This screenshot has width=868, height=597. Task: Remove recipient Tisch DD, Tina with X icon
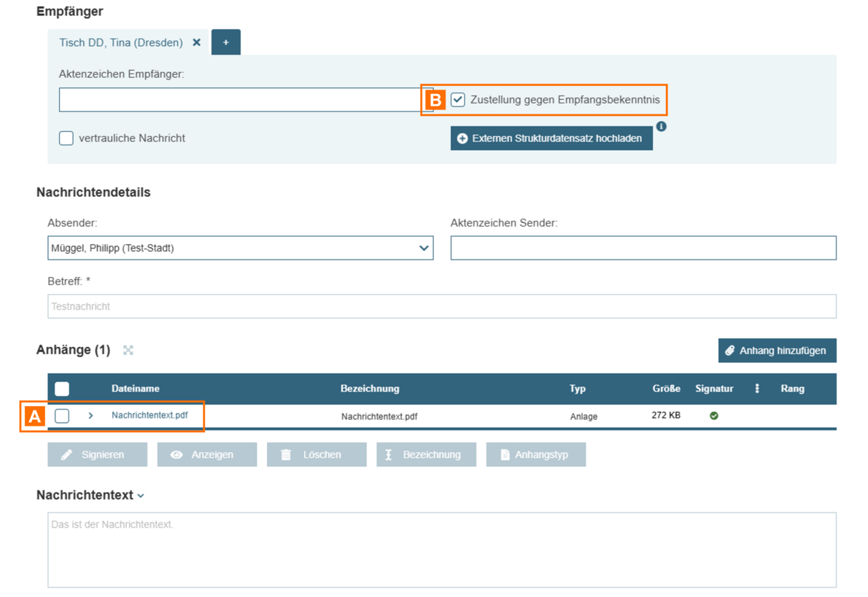(x=196, y=42)
